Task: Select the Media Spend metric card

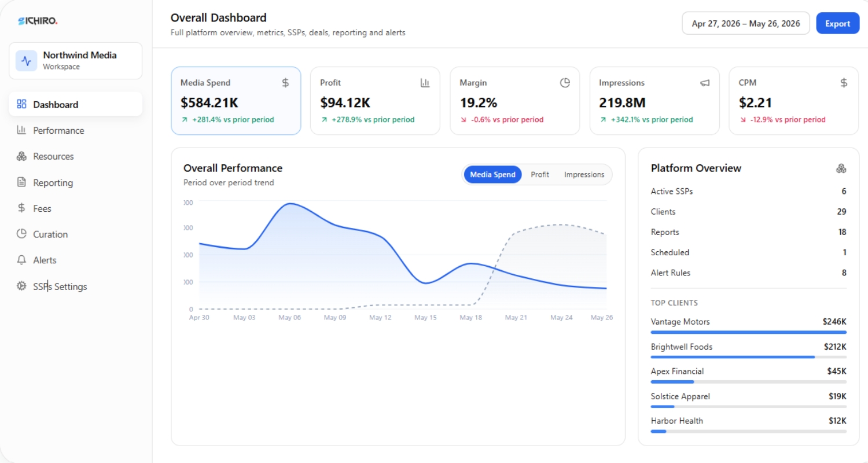Action: coord(236,101)
